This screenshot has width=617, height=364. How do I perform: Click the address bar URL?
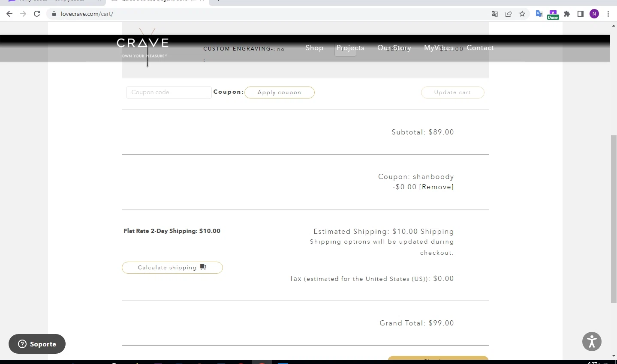pos(87,14)
